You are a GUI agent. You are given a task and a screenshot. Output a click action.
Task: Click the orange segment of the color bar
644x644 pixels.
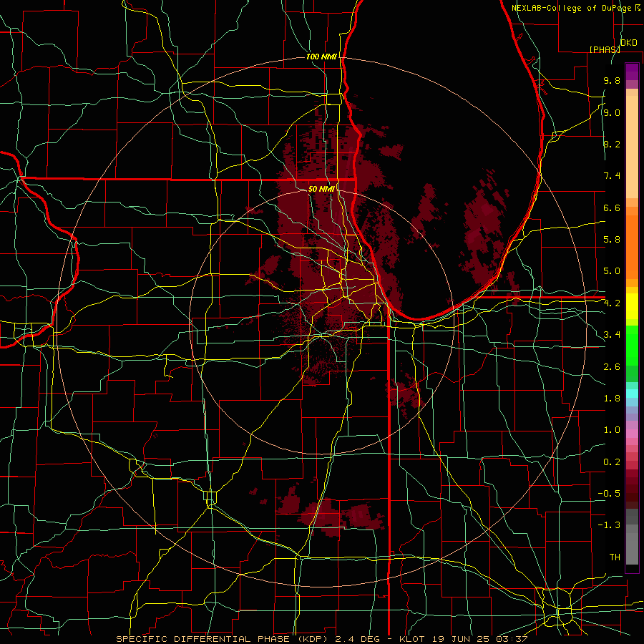click(632, 248)
